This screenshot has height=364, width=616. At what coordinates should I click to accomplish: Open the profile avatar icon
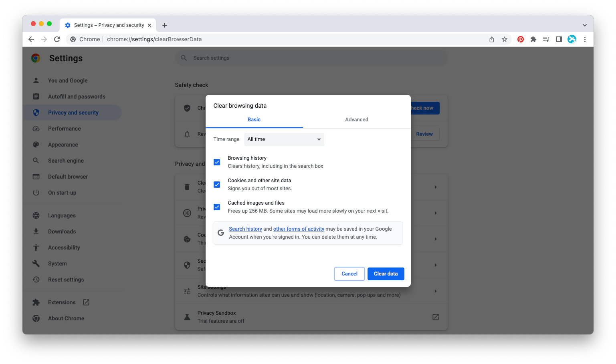point(572,39)
